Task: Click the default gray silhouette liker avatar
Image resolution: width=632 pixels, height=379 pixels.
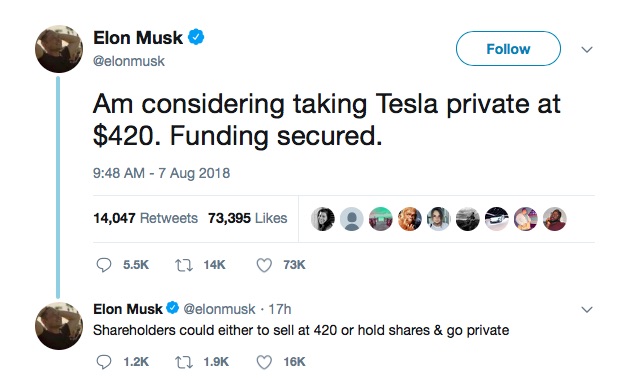Action: click(352, 219)
